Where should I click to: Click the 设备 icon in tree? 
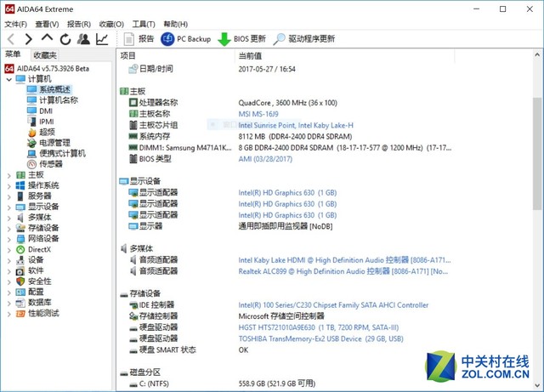(20, 260)
